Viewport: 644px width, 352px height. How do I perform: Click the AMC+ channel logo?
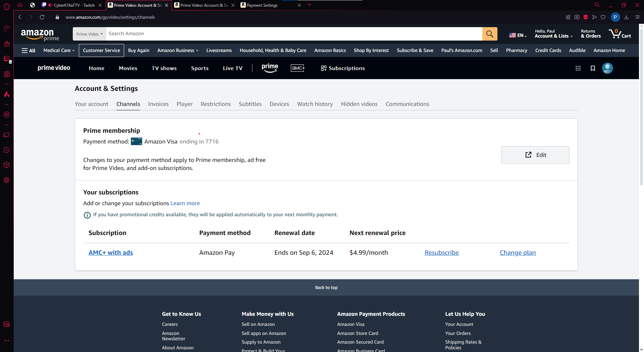click(298, 68)
